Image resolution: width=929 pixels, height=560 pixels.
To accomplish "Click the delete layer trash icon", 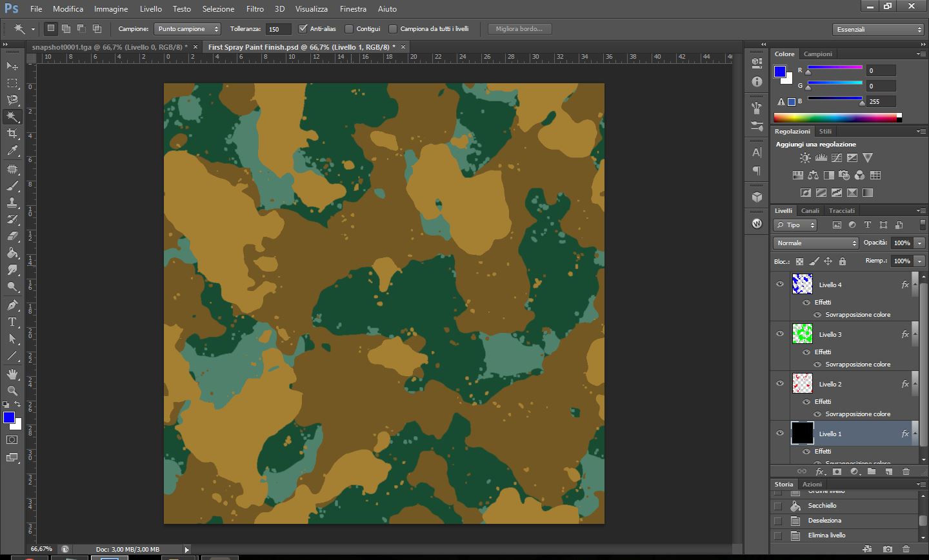I will tap(906, 472).
